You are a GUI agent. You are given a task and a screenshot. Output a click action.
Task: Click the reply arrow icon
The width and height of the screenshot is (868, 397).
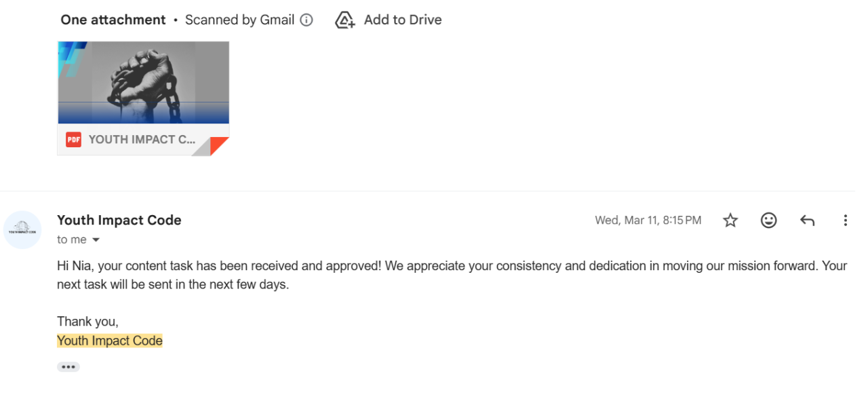click(807, 220)
